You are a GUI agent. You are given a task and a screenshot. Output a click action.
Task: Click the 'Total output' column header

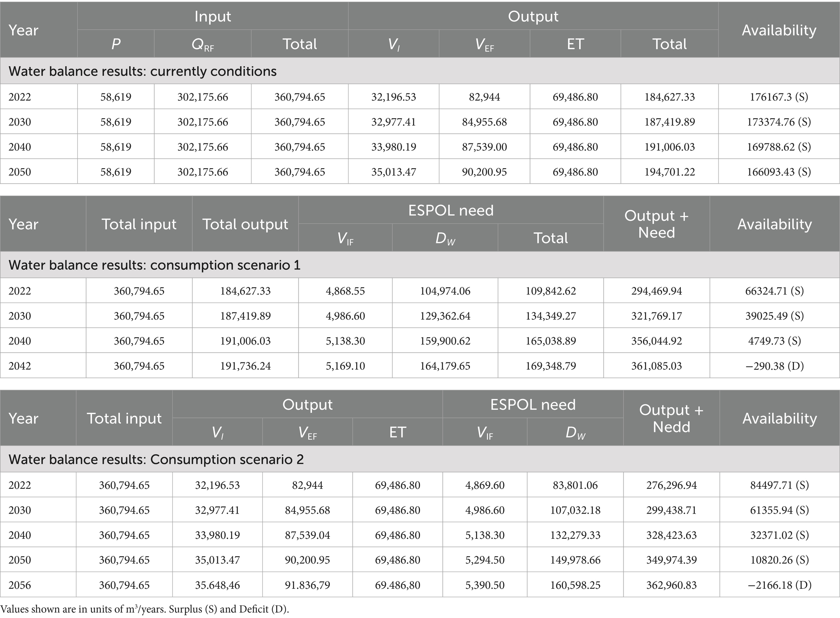[245, 224]
